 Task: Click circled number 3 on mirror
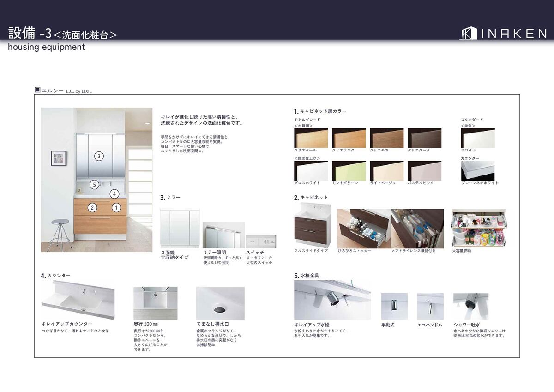(99, 156)
